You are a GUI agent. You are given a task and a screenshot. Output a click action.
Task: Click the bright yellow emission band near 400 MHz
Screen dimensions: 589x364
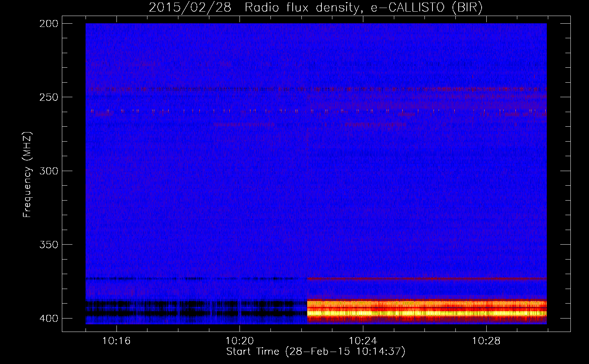[427, 313]
